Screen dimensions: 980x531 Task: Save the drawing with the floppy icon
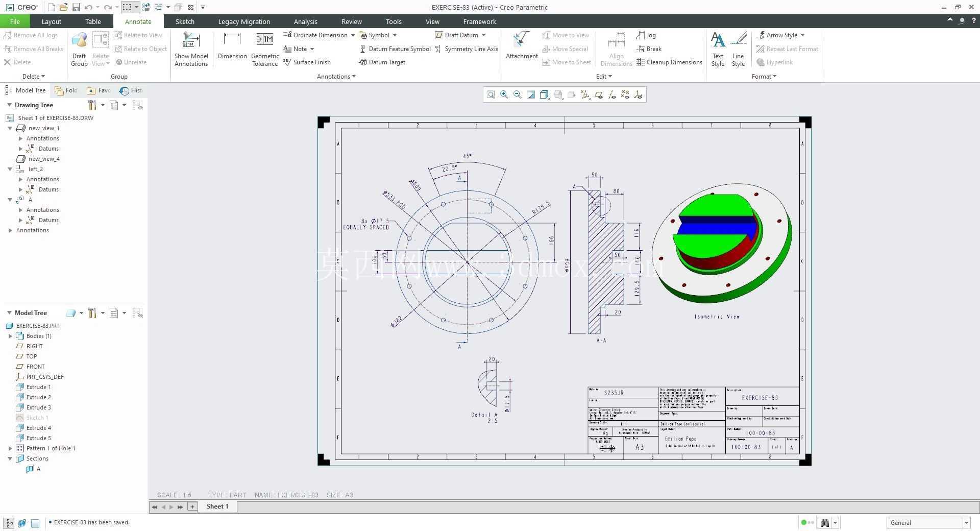pos(76,7)
